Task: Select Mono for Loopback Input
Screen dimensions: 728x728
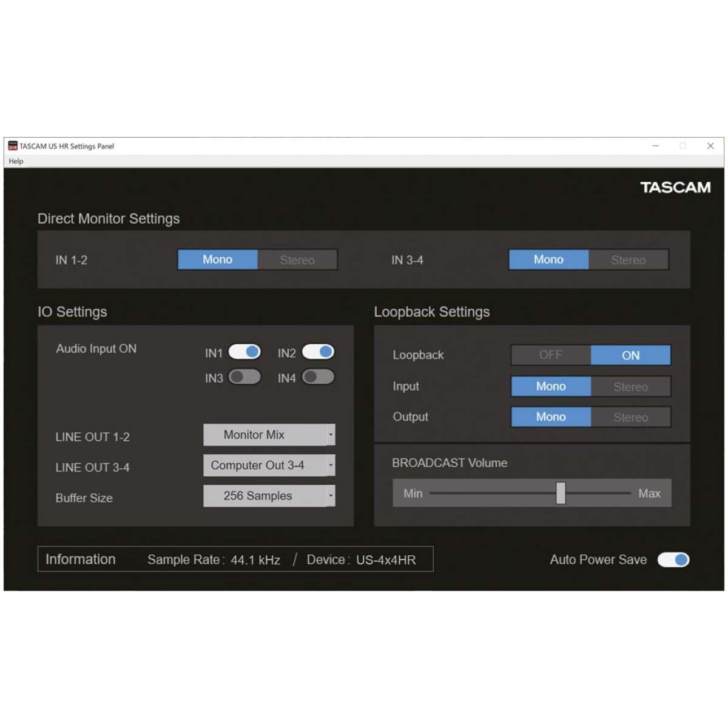Action: 551,386
